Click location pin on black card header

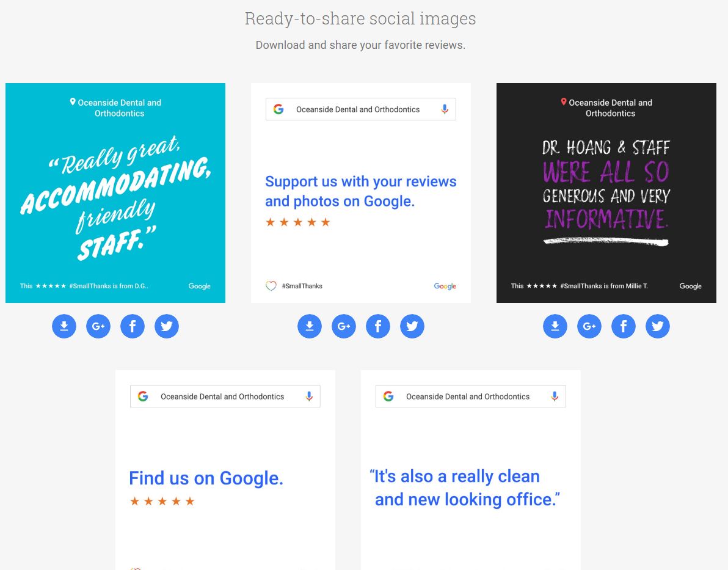(564, 102)
